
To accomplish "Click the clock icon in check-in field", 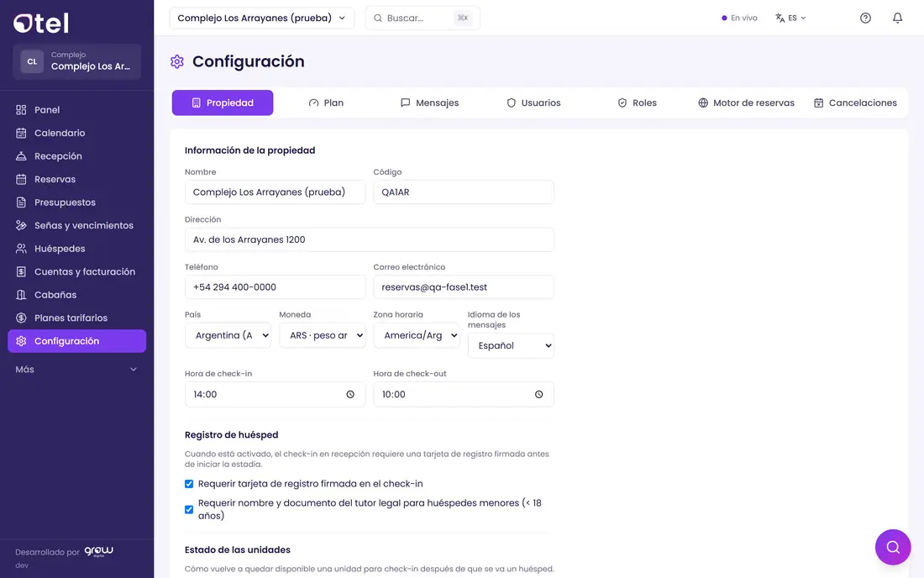I will pos(350,394).
